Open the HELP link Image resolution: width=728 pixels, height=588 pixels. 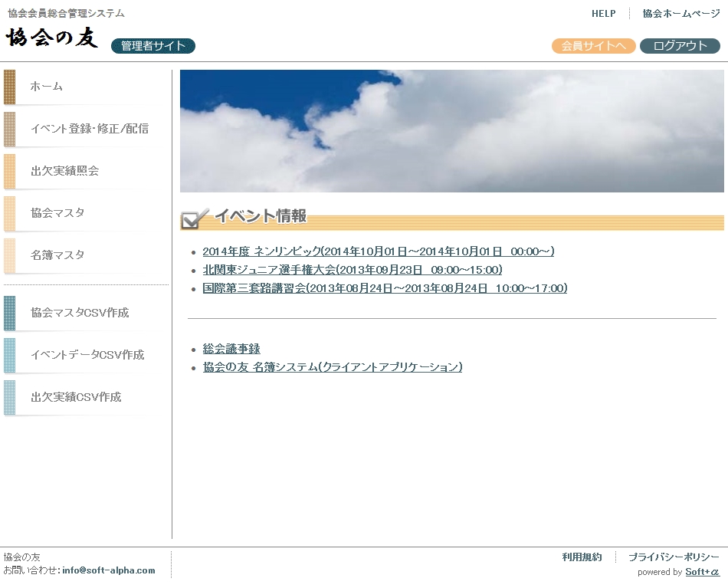pos(603,14)
